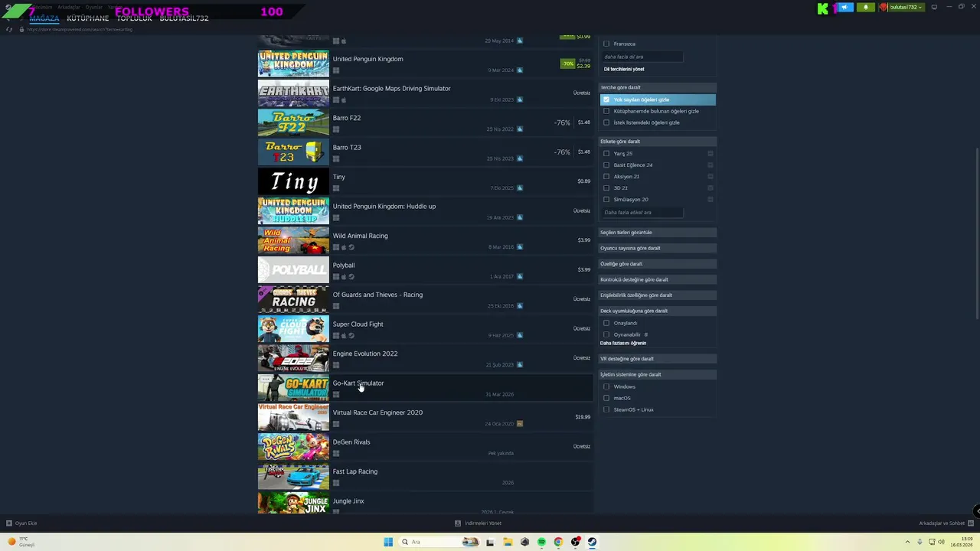Expand Seçilen türleri görüntüle
Screen dimensions: 980x551
(x=658, y=233)
